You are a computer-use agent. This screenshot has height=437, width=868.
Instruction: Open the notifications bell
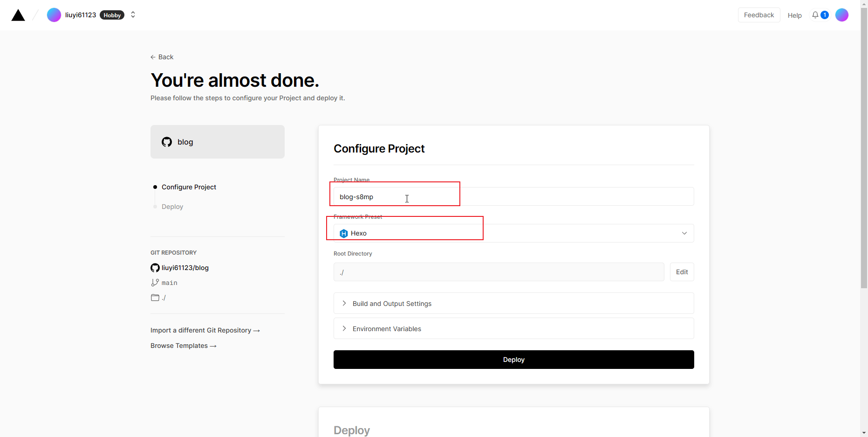coord(815,15)
